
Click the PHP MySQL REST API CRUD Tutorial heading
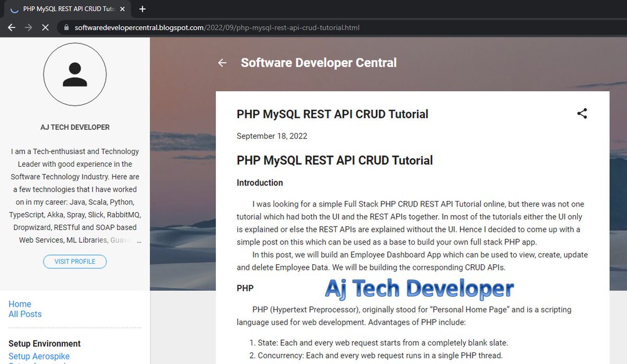coord(332,114)
